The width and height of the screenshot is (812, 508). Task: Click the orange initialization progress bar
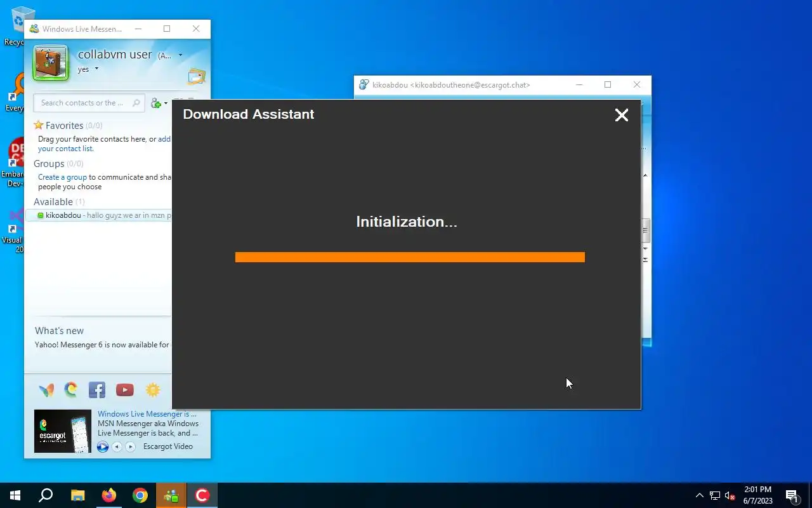(410, 257)
